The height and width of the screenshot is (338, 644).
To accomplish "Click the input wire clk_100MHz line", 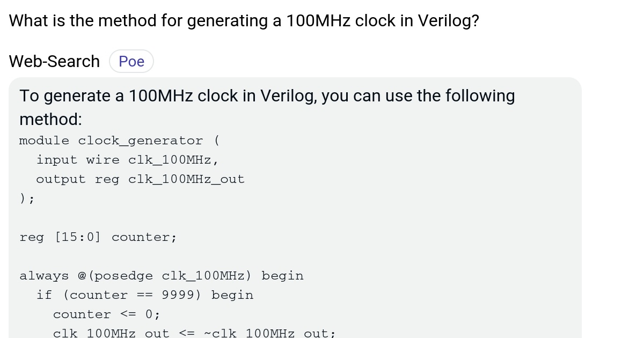I will [x=127, y=159].
